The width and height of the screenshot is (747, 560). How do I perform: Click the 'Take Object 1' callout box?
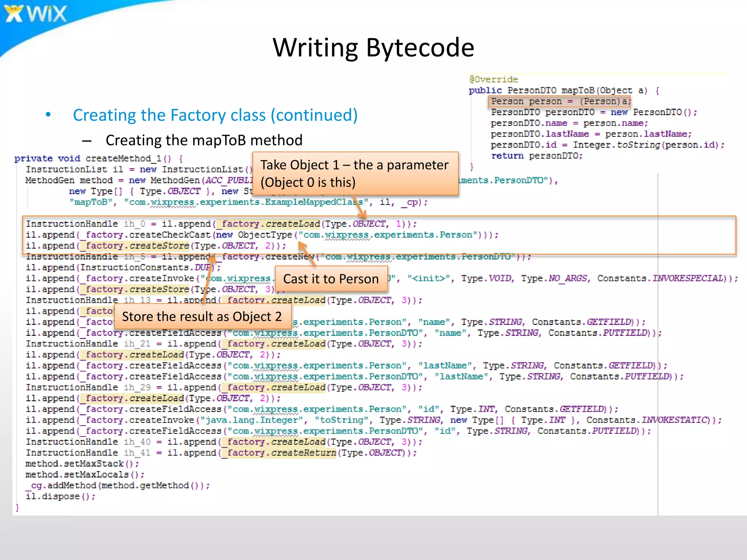(355, 174)
